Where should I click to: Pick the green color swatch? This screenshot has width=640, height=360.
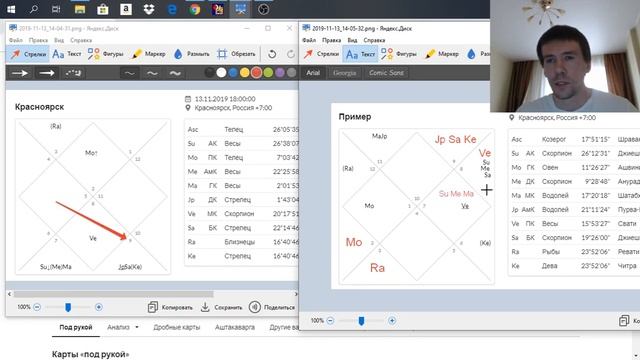coord(268,73)
